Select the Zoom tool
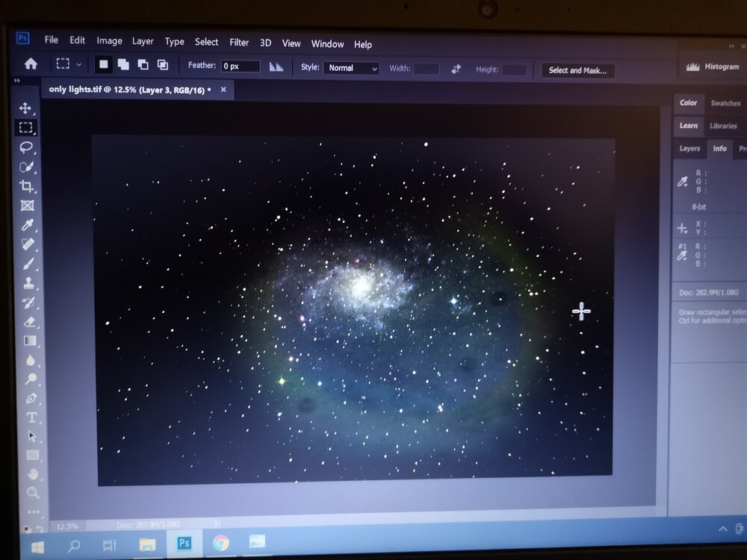747x560 pixels. (33, 493)
